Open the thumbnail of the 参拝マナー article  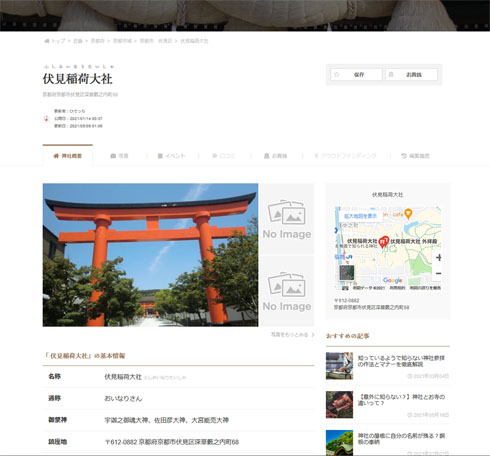point(339,366)
